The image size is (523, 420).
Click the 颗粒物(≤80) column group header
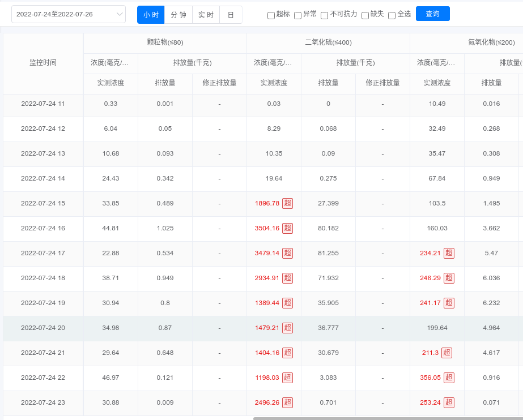(x=165, y=42)
